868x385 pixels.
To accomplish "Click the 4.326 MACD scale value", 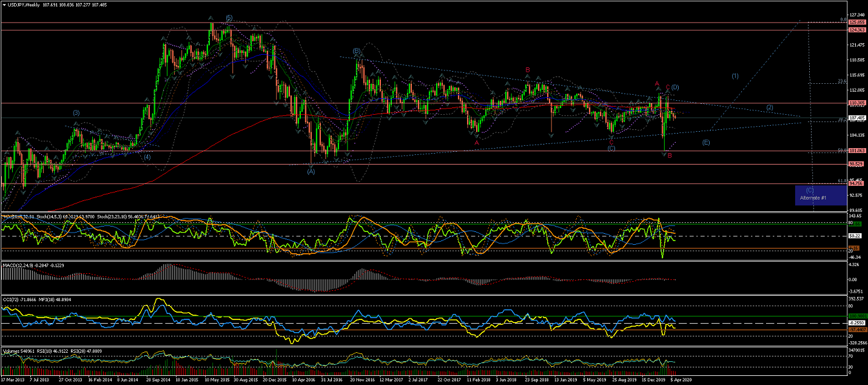I will click(x=855, y=265).
